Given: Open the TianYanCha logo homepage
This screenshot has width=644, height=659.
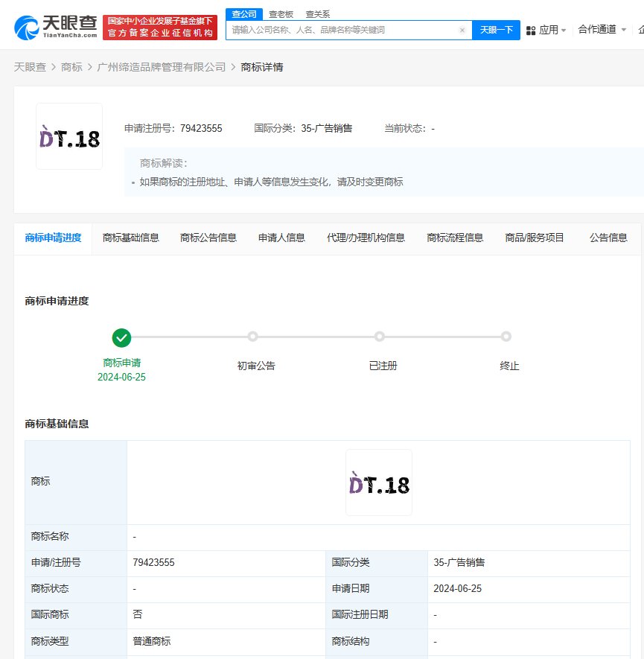Looking at the screenshot, I should 55,28.
